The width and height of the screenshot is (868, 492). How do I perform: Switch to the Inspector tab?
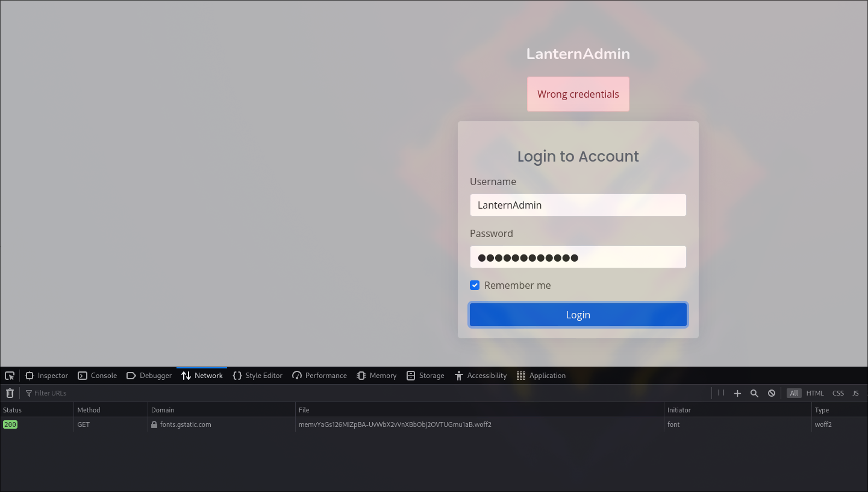47,376
